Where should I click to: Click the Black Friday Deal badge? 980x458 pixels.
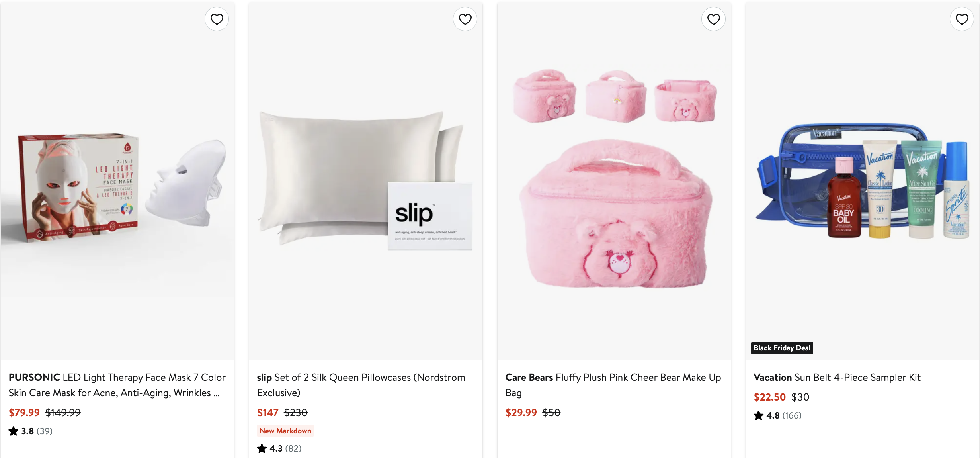[782, 348]
